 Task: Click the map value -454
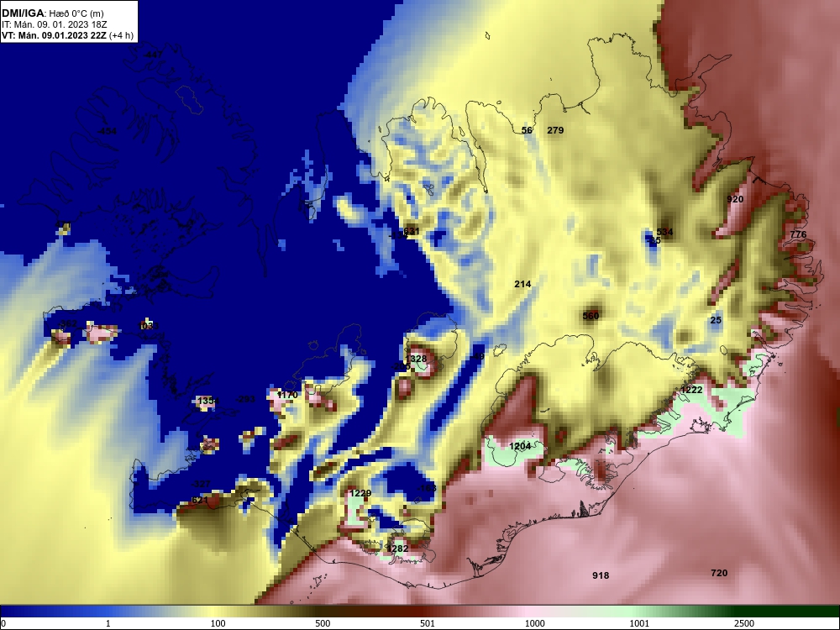(108, 131)
